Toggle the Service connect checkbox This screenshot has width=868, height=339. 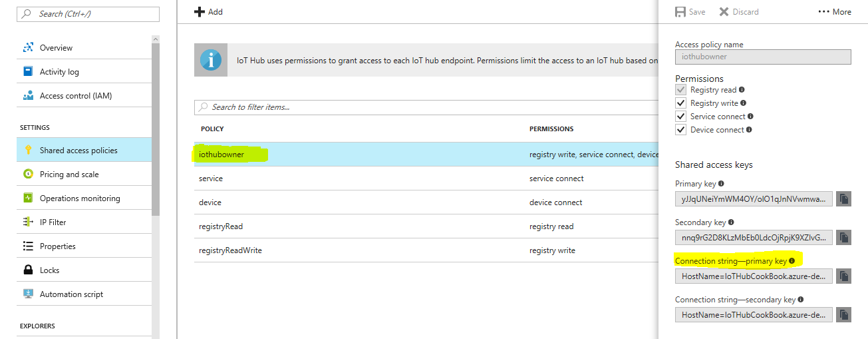[680, 117]
